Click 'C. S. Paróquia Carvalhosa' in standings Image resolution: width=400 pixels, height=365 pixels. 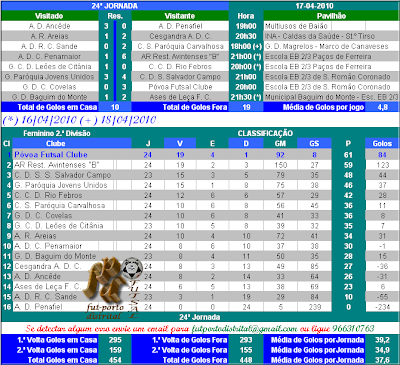point(59,205)
